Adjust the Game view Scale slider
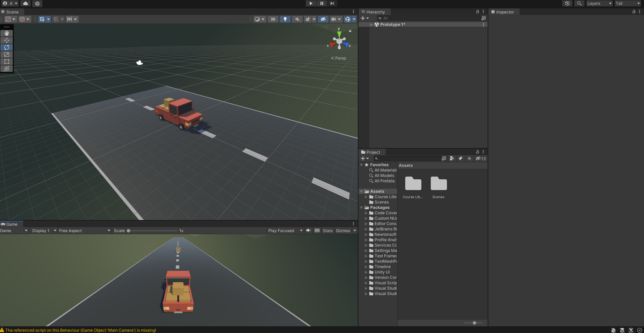Image resolution: width=644 pixels, height=333 pixels. tap(129, 231)
